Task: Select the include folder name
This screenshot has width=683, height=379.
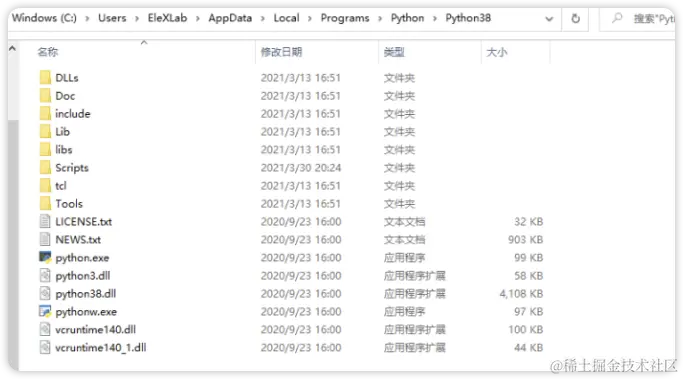Action: tap(73, 114)
